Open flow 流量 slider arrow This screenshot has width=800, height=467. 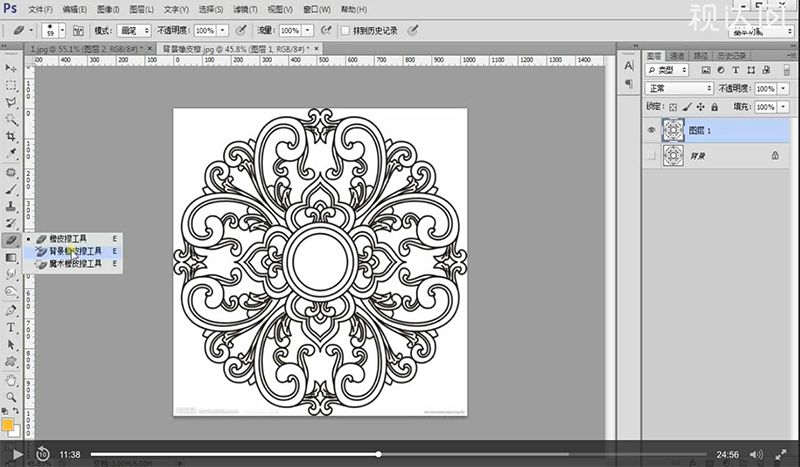tap(308, 31)
